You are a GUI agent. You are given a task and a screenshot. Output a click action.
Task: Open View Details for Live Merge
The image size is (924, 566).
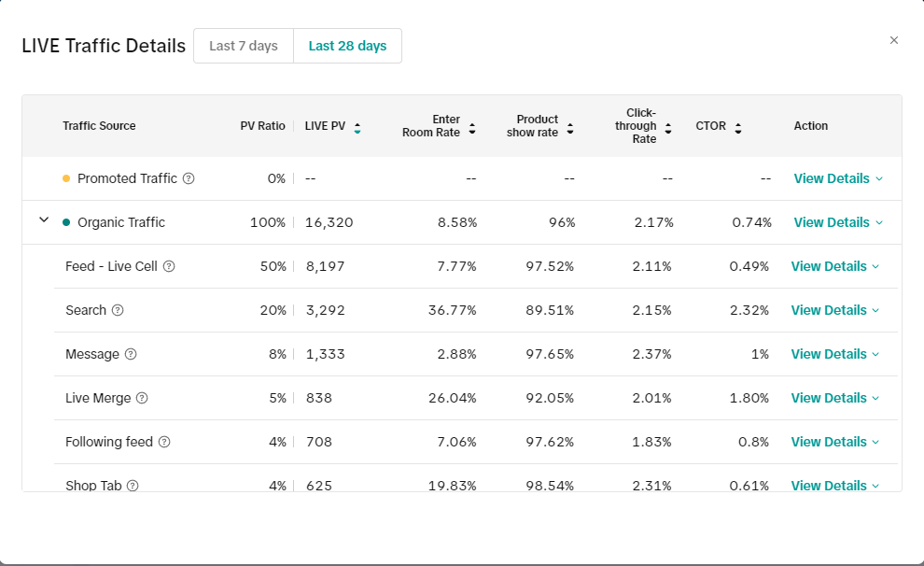click(x=834, y=398)
